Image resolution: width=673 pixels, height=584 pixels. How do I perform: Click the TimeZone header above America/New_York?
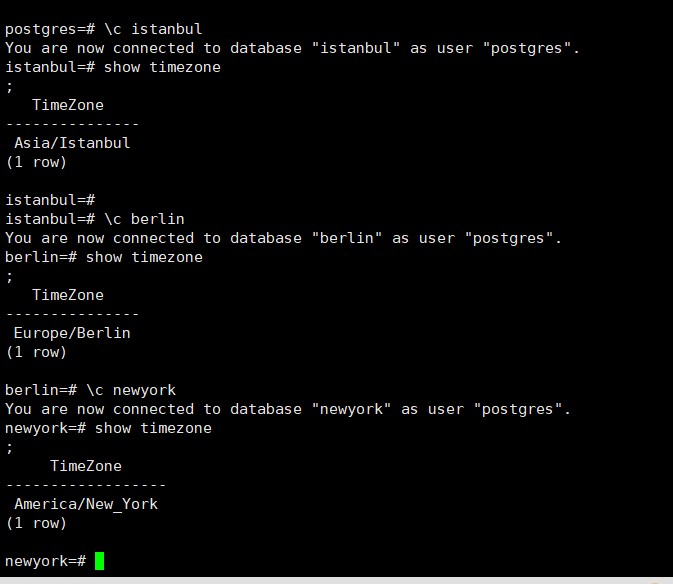86,466
